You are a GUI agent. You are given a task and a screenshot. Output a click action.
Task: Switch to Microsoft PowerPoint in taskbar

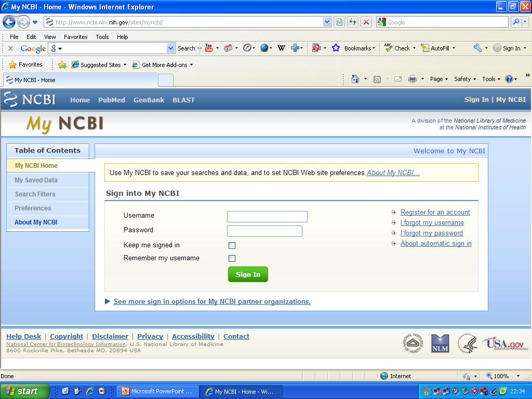coord(158,391)
